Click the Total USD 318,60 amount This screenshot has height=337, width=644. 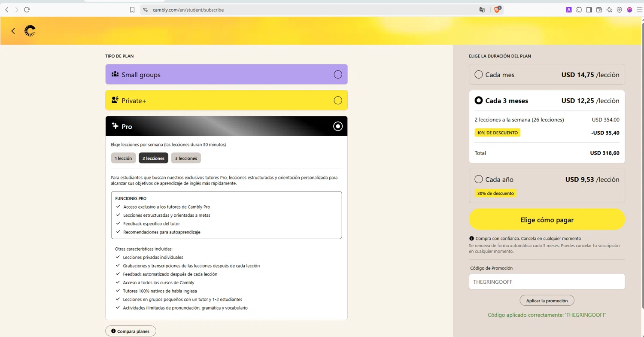point(605,153)
